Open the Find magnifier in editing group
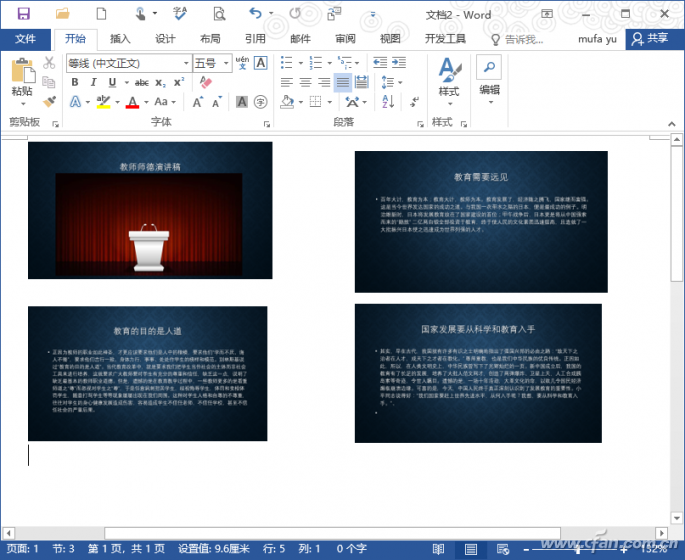The image size is (685, 560). pos(489,67)
